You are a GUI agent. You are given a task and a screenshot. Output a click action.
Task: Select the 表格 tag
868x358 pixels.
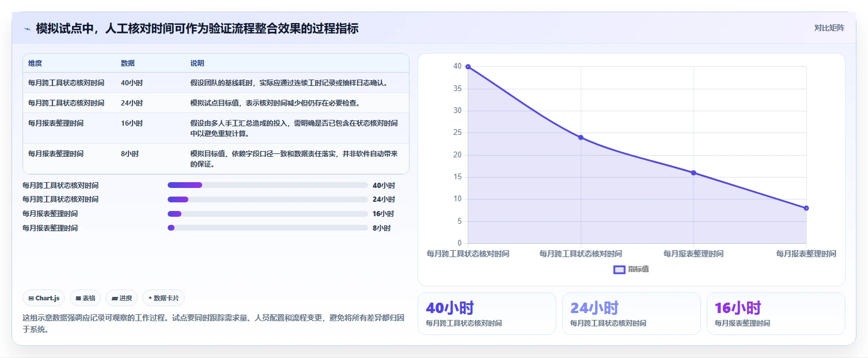(x=85, y=298)
